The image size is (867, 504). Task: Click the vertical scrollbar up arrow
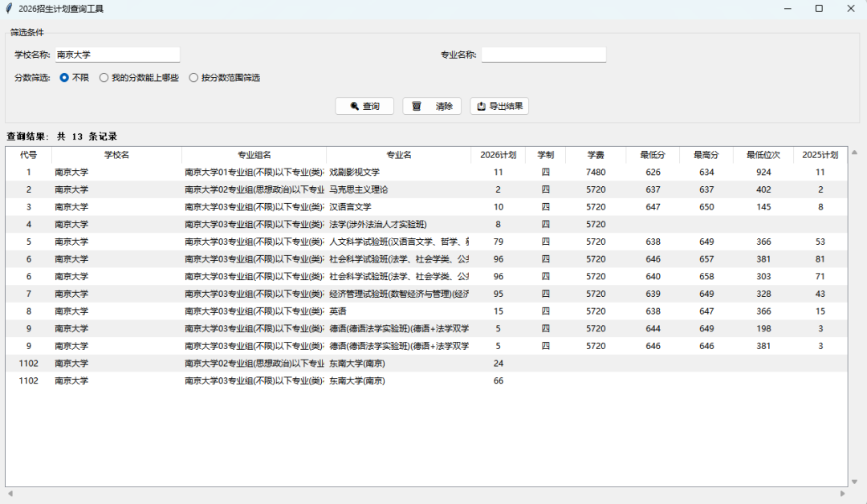point(855,152)
